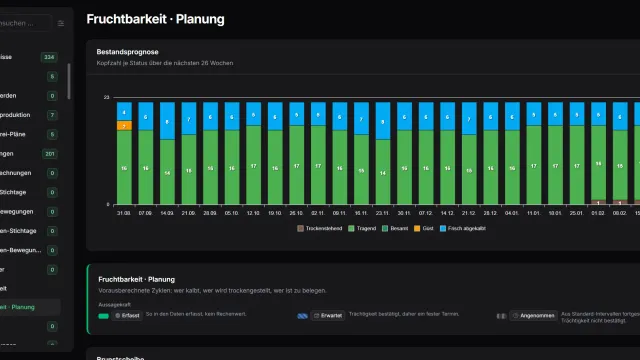Toggle the Tragend legend entry

(x=362, y=229)
